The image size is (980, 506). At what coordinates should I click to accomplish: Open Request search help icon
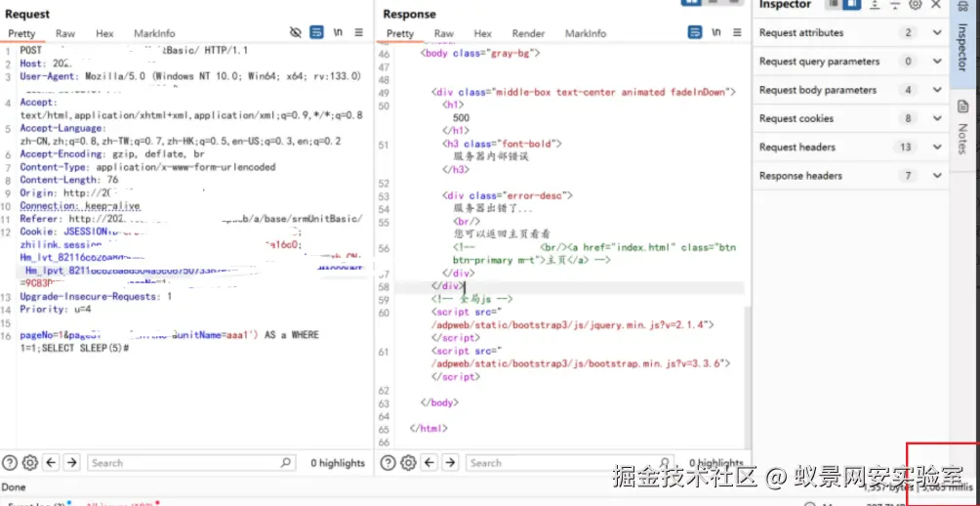click(x=10, y=463)
